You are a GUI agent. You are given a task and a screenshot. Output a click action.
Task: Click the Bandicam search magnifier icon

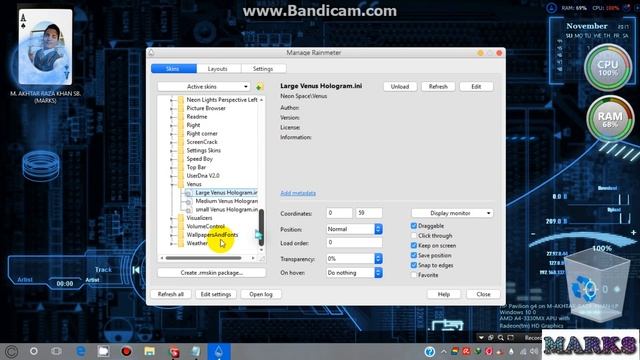(x=500, y=338)
